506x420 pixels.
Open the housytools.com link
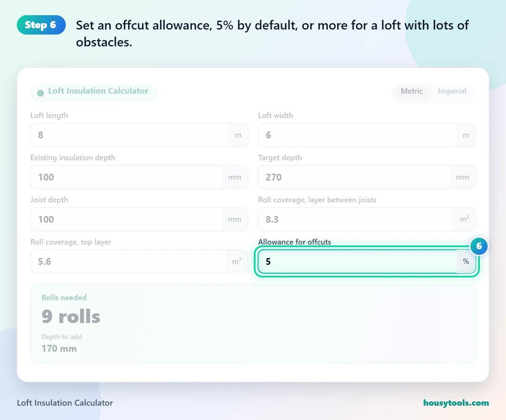pos(456,403)
